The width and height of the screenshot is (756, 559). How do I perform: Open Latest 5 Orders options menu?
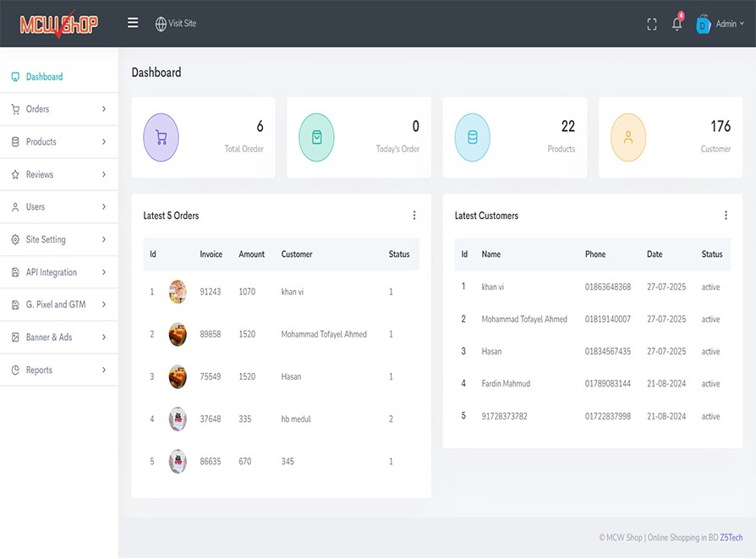[414, 216]
